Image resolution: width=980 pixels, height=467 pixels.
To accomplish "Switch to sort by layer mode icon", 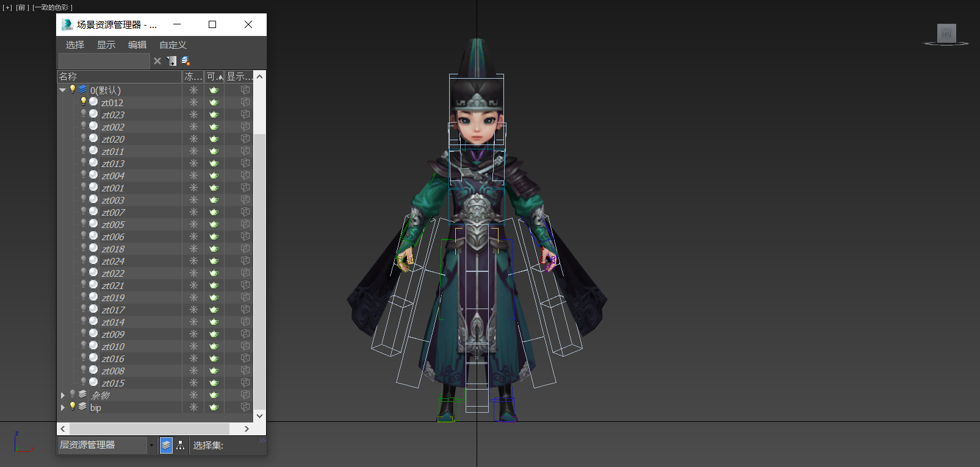I will tap(166, 446).
